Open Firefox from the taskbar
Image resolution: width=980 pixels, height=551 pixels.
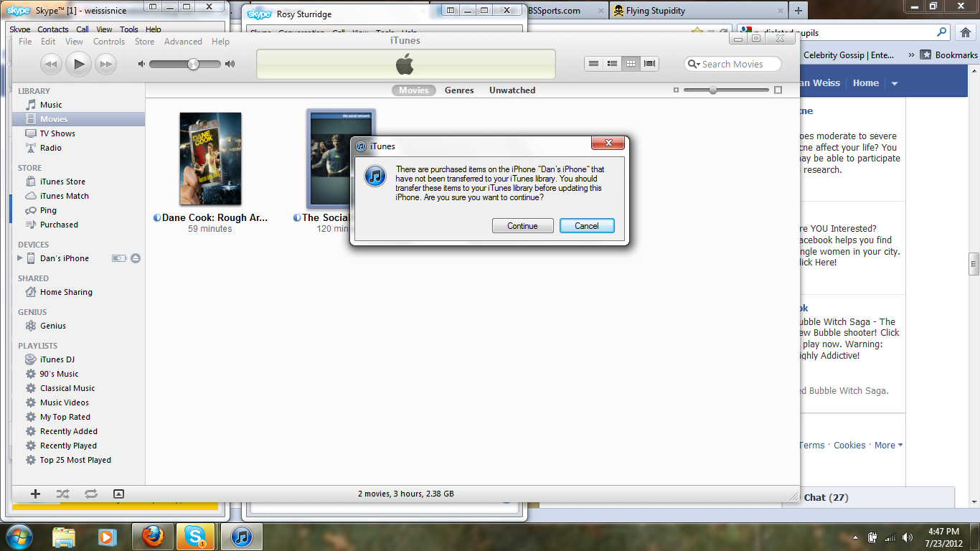point(152,536)
